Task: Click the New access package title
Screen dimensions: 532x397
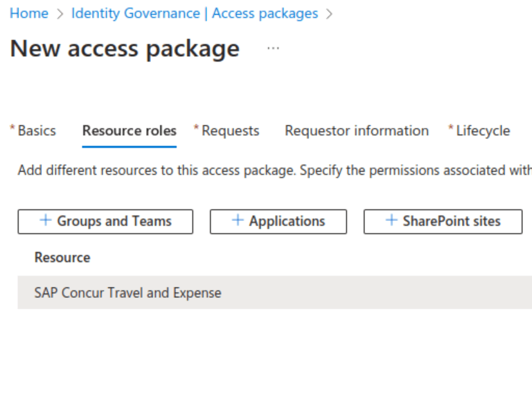Action: [x=125, y=48]
